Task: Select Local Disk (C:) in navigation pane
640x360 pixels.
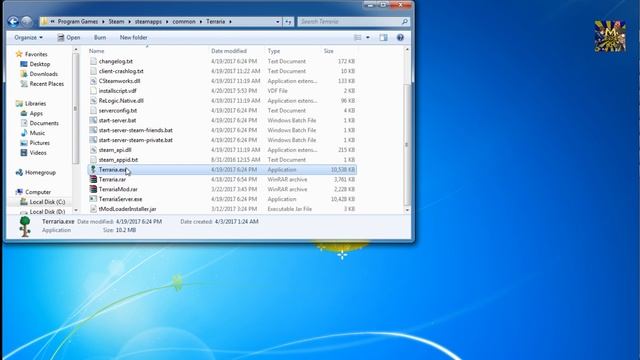Action: coord(47,202)
